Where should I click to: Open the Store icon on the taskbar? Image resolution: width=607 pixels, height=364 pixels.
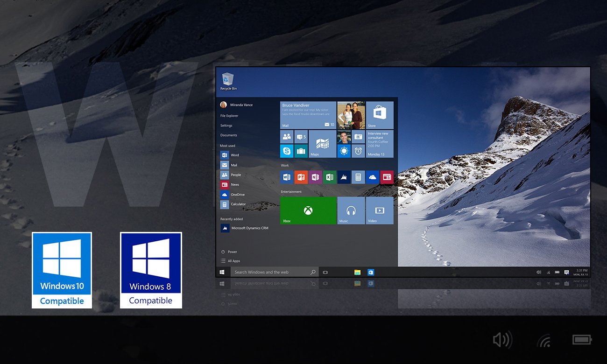pyautogui.click(x=371, y=272)
